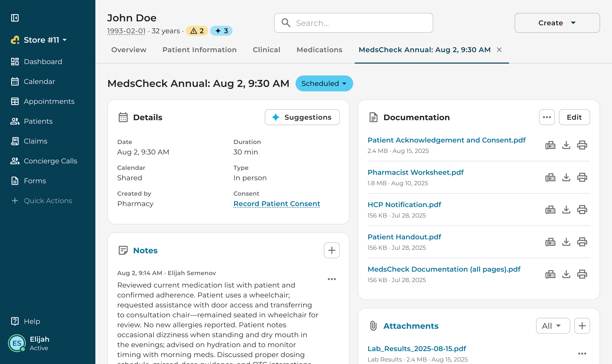Click the Documentation Edit button

click(574, 117)
